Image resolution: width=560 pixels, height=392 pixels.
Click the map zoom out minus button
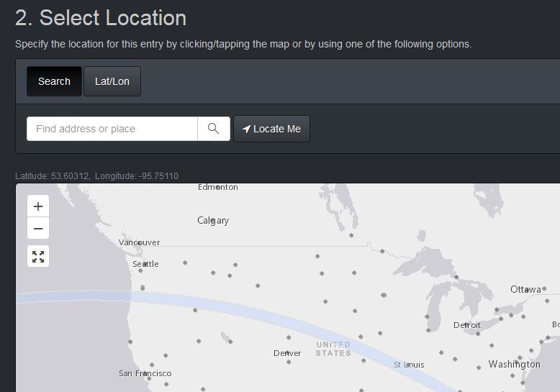tap(38, 229)
